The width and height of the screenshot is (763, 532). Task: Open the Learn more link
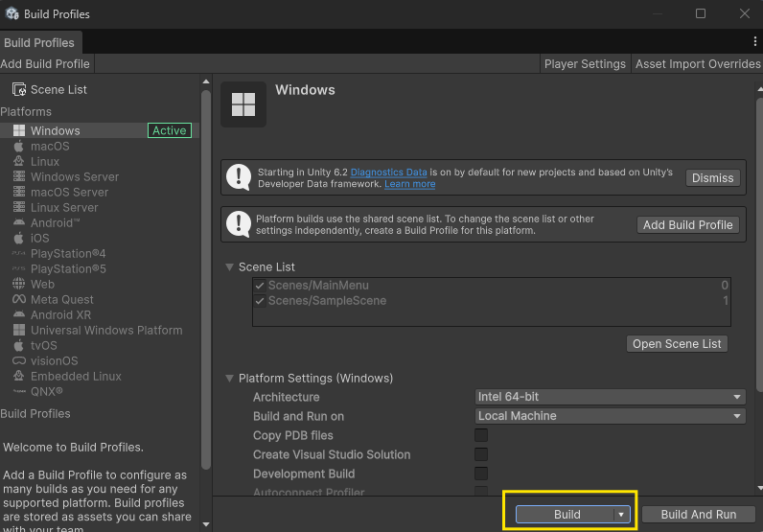409,184
